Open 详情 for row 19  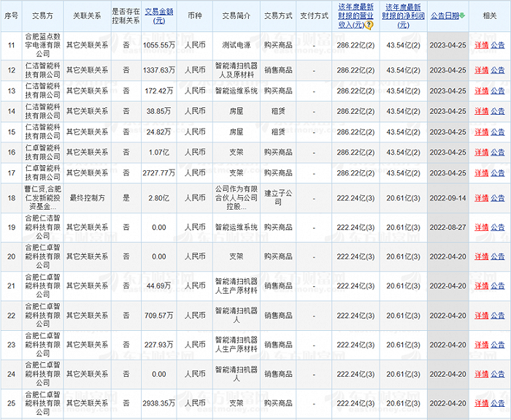tap(481, 227)
